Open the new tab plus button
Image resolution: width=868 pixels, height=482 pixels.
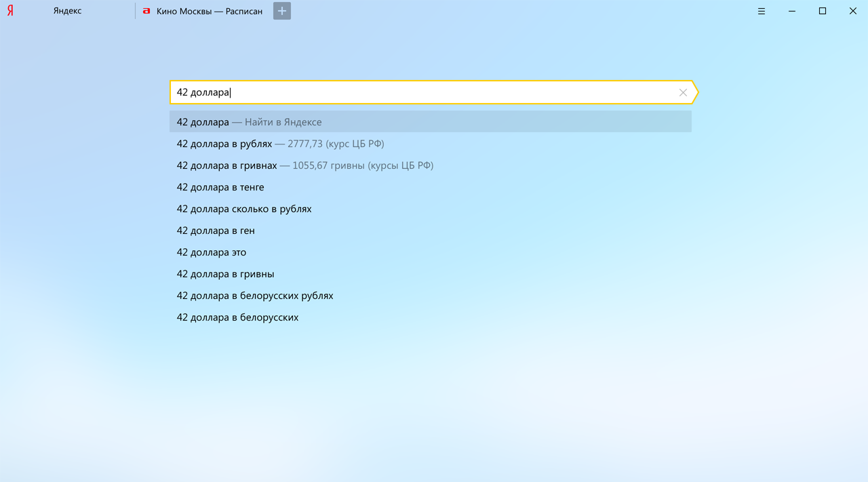[282, 11]
